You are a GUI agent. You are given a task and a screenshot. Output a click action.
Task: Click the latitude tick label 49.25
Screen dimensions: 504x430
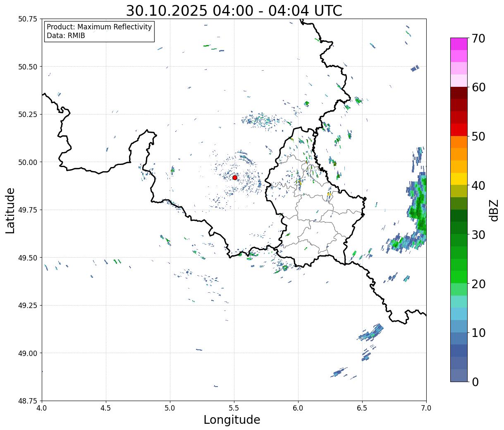[28, 306]
